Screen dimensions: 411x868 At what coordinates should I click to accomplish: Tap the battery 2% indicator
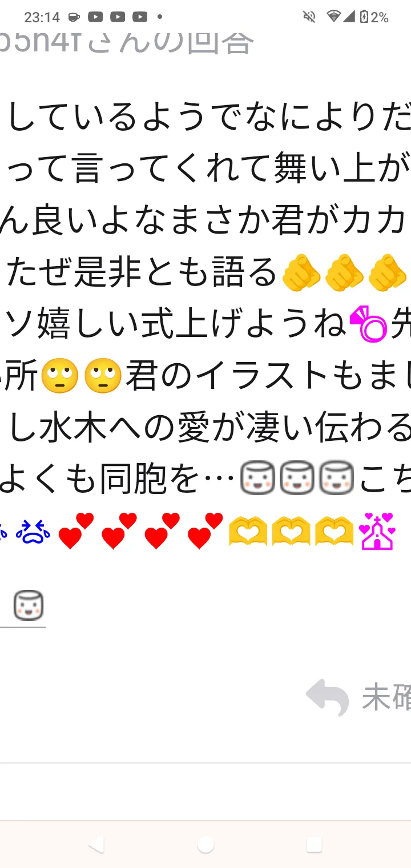[373, 17]
